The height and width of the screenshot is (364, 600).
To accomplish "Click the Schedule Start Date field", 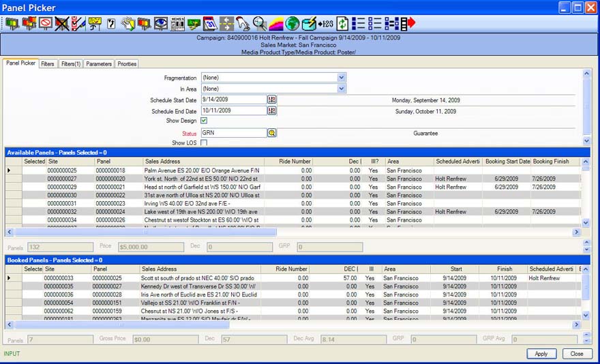I will [234, 100].
